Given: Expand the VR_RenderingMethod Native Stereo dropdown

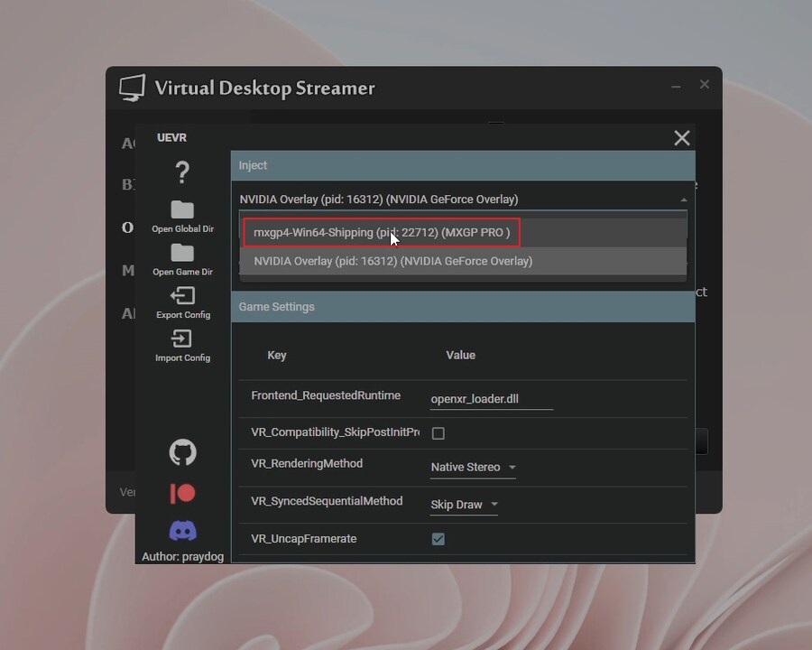Looking at the screenshot, I should tap(473, 468).
